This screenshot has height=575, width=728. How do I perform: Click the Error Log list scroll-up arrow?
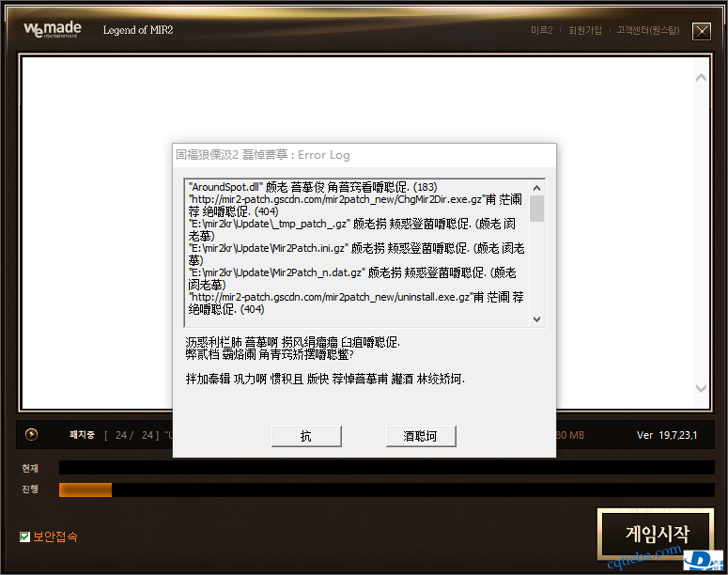point(536,188)
